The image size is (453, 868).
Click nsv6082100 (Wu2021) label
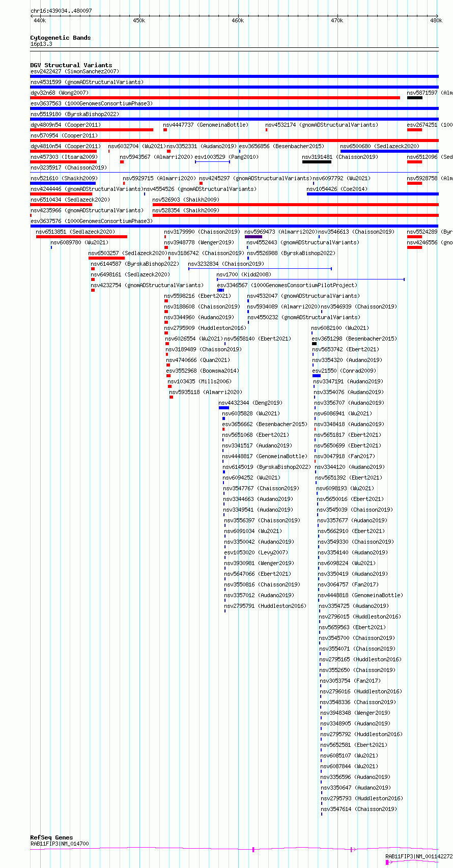tap(341, 328)
